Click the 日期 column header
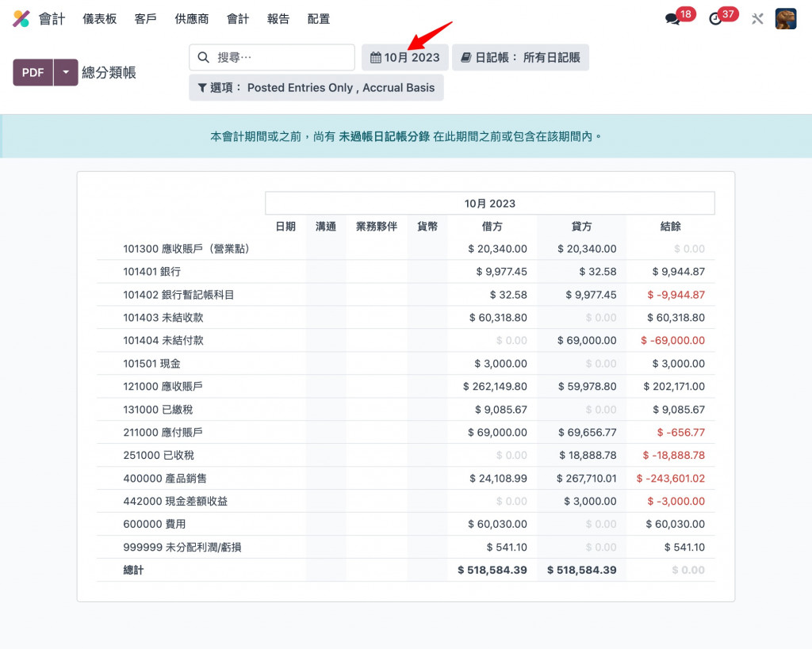 coord(285,227)
